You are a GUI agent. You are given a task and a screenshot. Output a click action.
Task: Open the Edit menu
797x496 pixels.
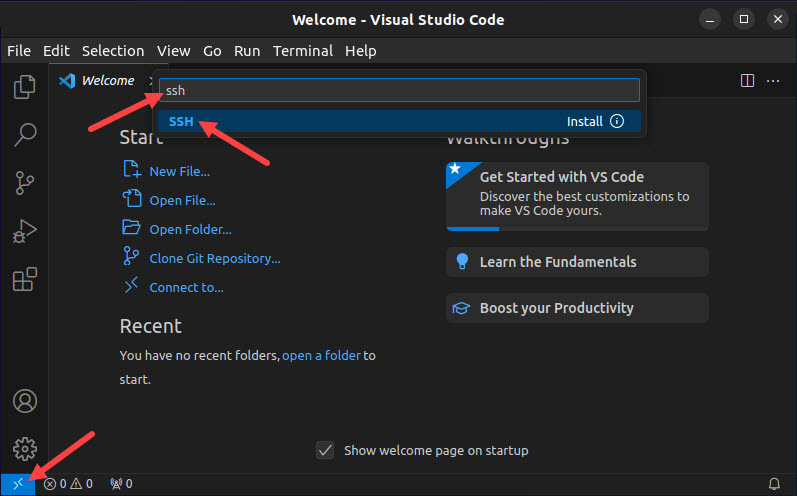coord(56,51)
